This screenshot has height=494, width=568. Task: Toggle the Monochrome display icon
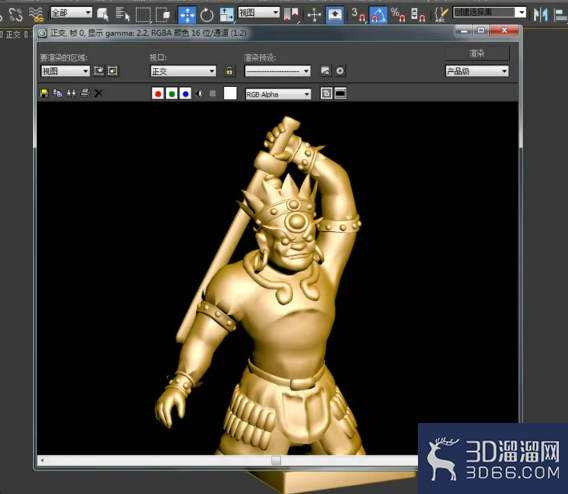(213, 93)
